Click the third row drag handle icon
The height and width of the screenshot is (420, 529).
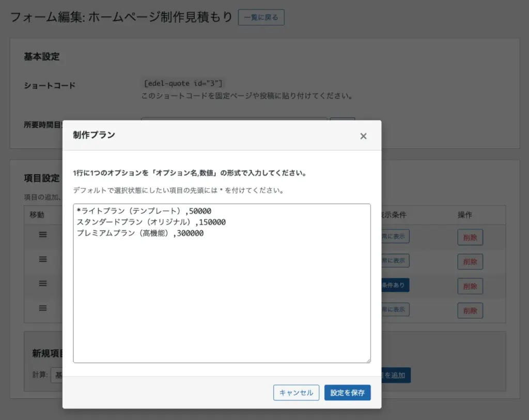43,283
